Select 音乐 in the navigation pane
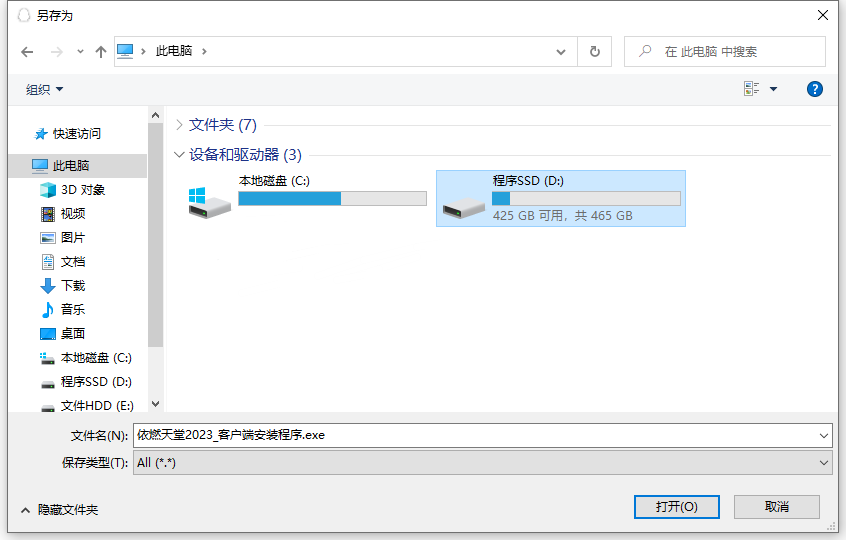Viewport: 846px width, 540px height. (72, 309)
